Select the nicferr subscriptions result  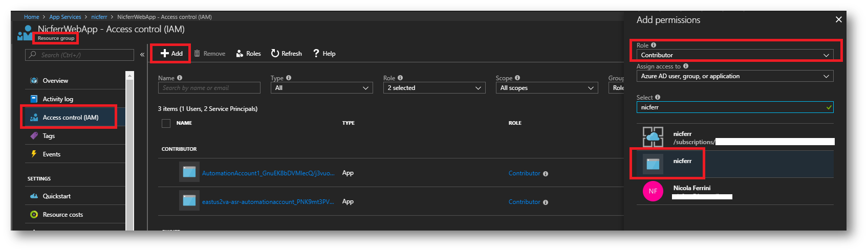(x=735, y=137)
